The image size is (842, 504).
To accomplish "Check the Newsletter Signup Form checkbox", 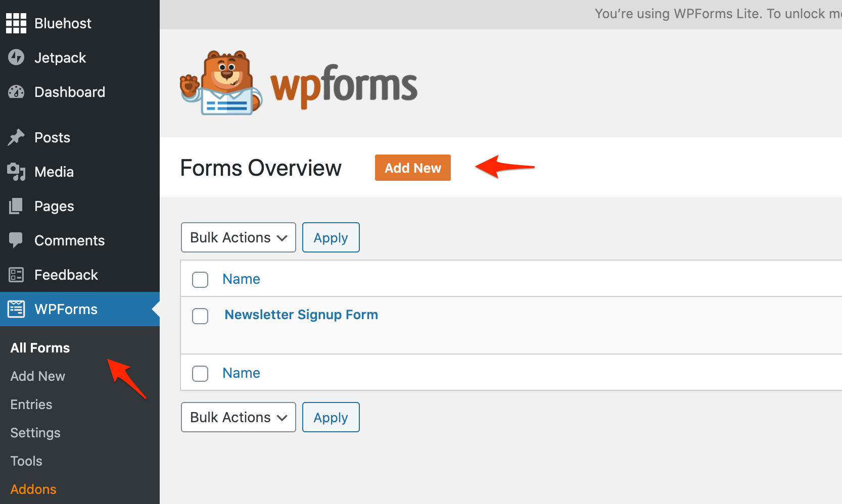I will tap(200, 316).
